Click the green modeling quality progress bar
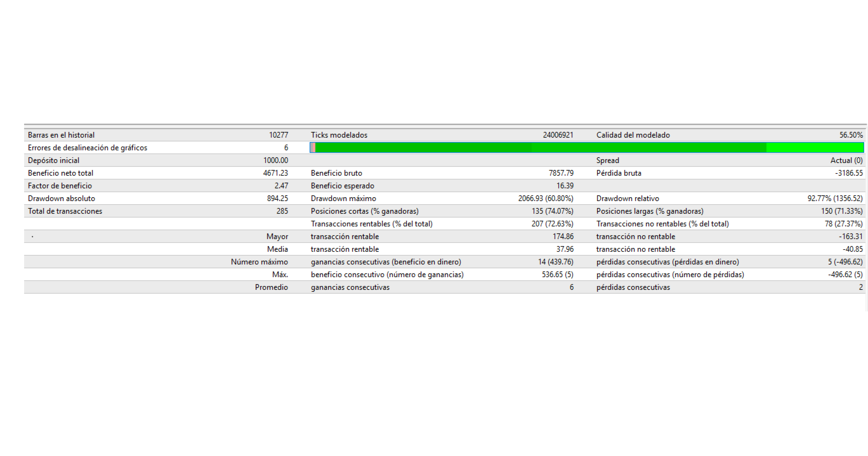 pos(587,148)
